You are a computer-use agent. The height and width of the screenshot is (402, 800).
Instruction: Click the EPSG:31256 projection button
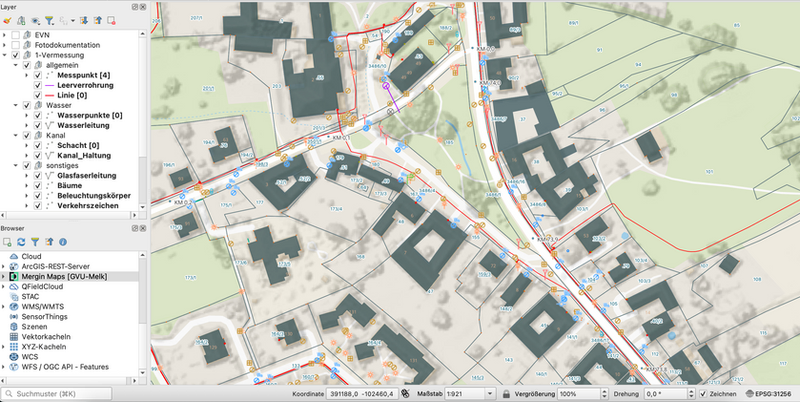769,394
